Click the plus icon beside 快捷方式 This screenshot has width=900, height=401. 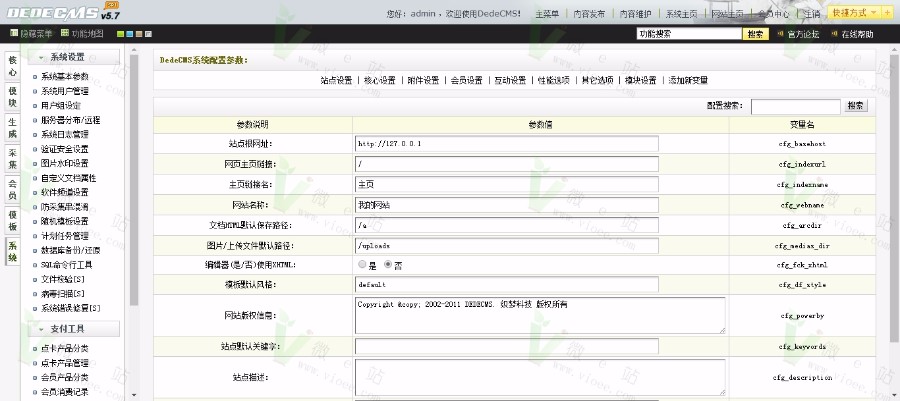887,13
